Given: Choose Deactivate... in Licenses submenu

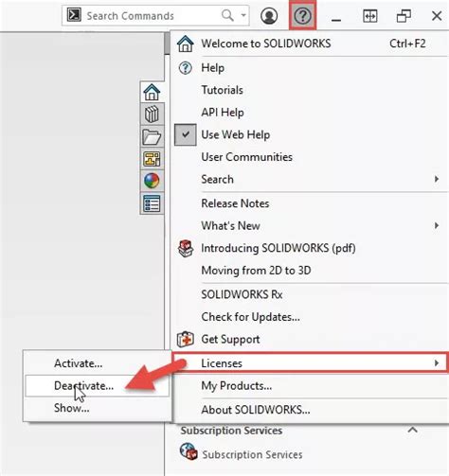Looking at the screenshot, I should 98,385.
